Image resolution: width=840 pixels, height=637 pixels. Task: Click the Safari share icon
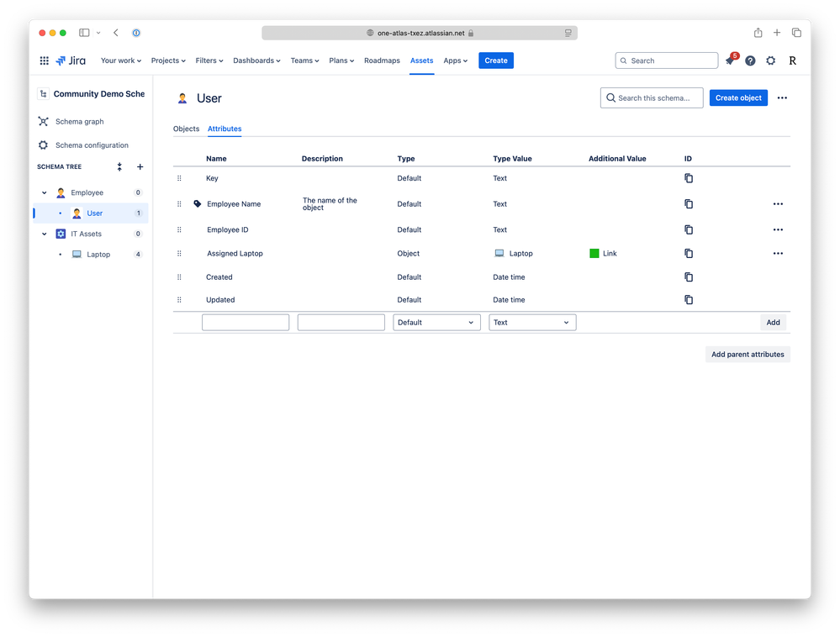pos(758,33)
